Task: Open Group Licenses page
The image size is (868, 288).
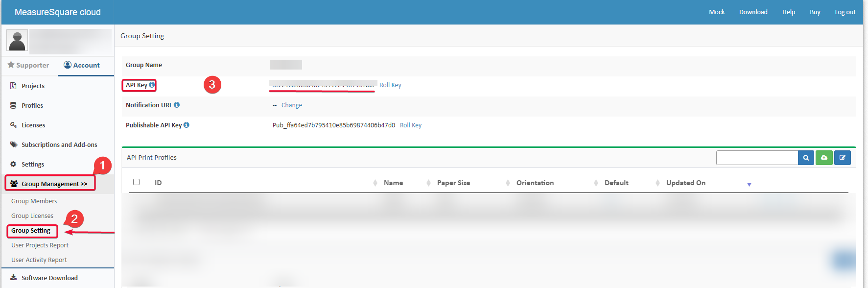Action: coord(32,216)
